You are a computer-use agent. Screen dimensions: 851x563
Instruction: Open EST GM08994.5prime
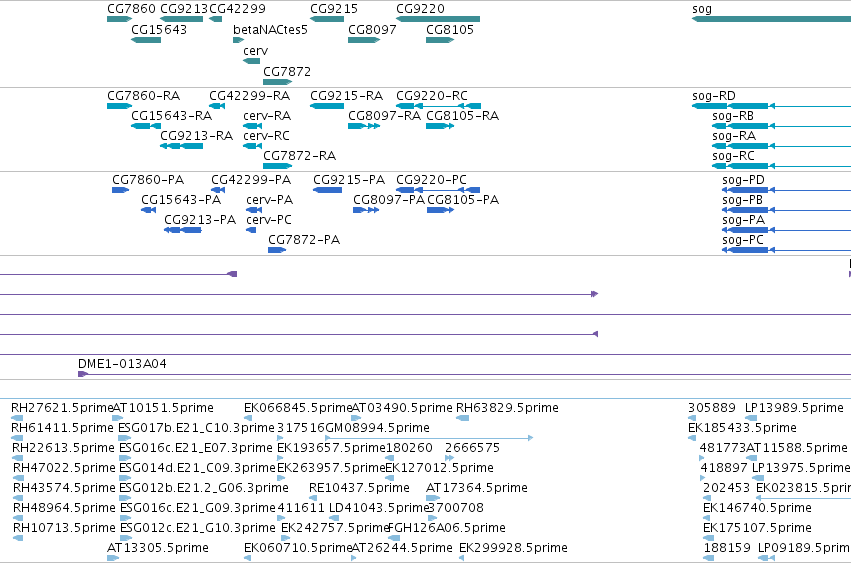[377, 428]
